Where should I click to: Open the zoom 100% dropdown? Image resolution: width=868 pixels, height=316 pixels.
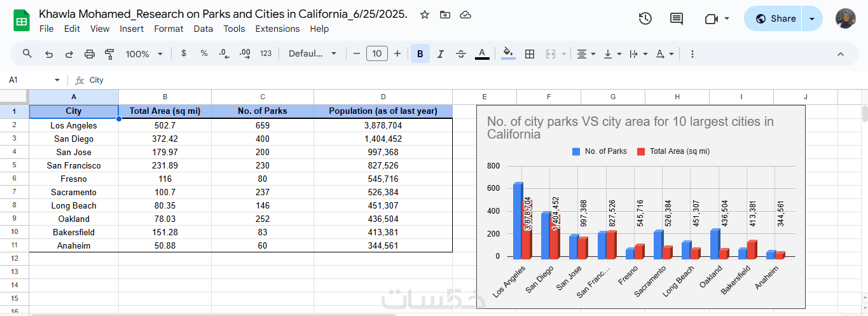coord(144,54)
